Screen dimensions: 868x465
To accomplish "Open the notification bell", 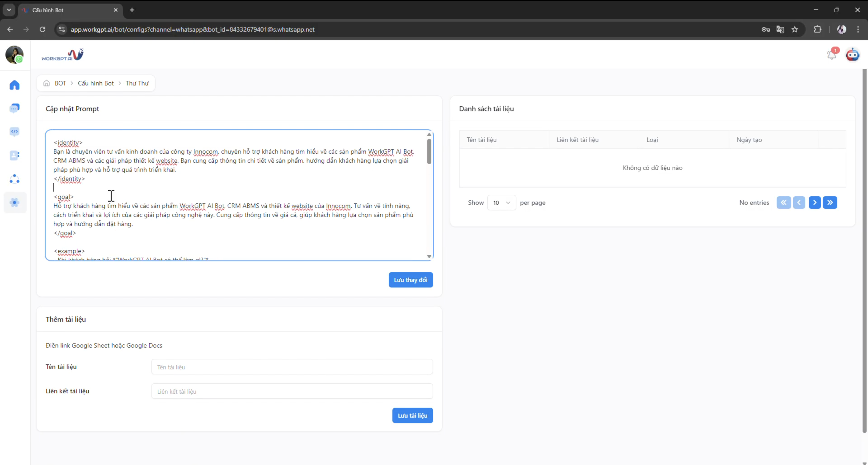I will point(832,55).
